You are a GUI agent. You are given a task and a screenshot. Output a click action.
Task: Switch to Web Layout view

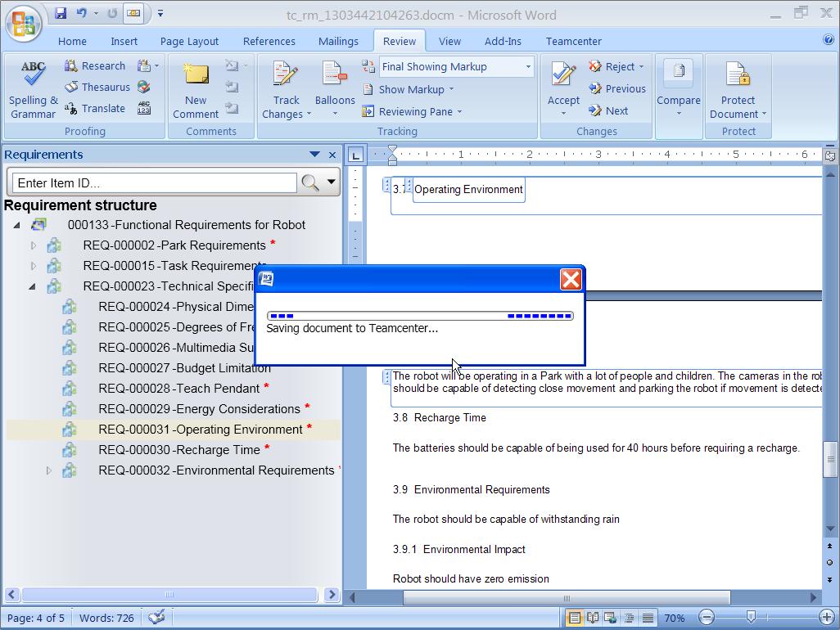[611, 619]
